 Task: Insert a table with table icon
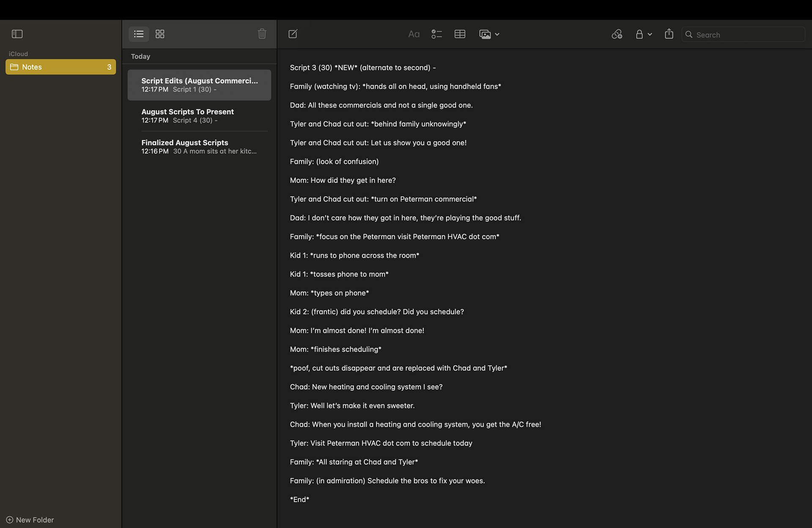pyautogui.click(x=460, y=34)
